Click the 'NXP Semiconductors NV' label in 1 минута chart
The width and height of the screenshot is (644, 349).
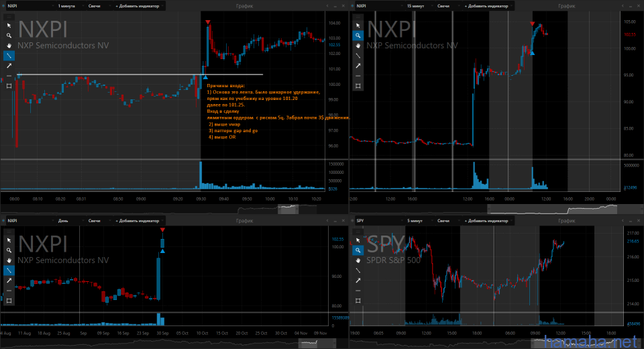point(63,46)
